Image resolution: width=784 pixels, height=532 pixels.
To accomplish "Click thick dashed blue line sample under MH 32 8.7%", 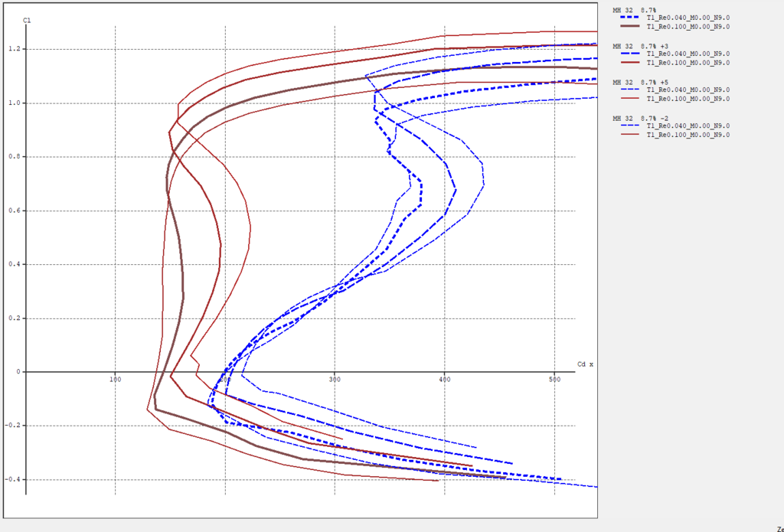I will tap(629, 18).
